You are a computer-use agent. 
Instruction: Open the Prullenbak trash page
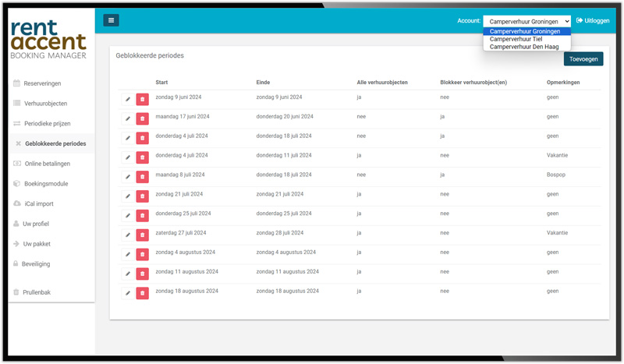[x=36, y=292]
